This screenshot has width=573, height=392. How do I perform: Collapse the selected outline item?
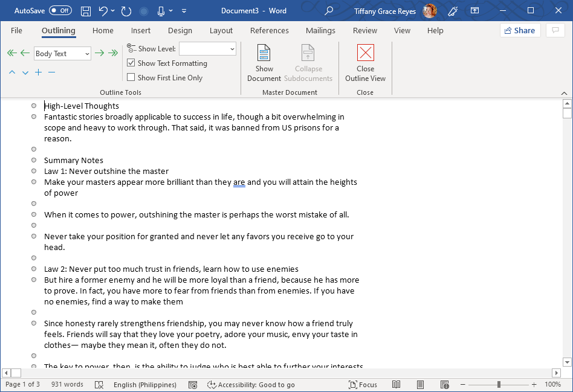[51, 72]
